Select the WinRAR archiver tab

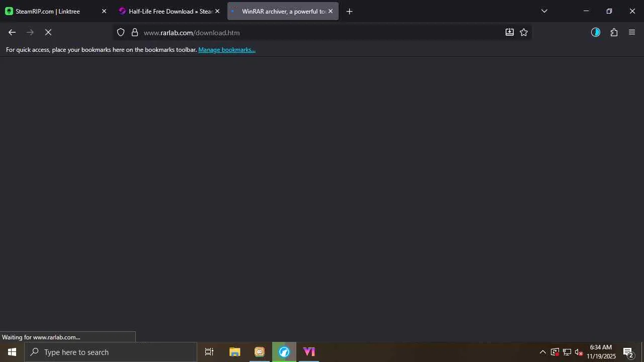coord(283,11)
